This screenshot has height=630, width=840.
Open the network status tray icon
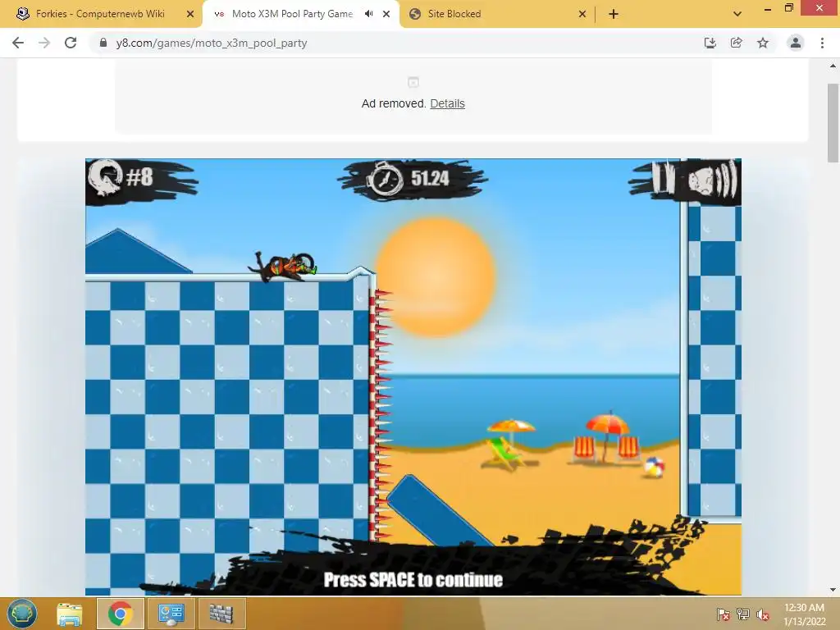coord(743,614)
